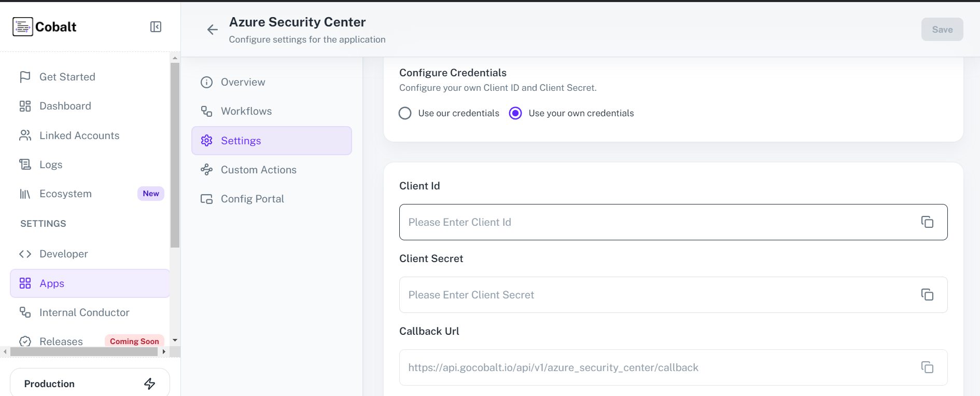Click the Save button

click(942, 30)
